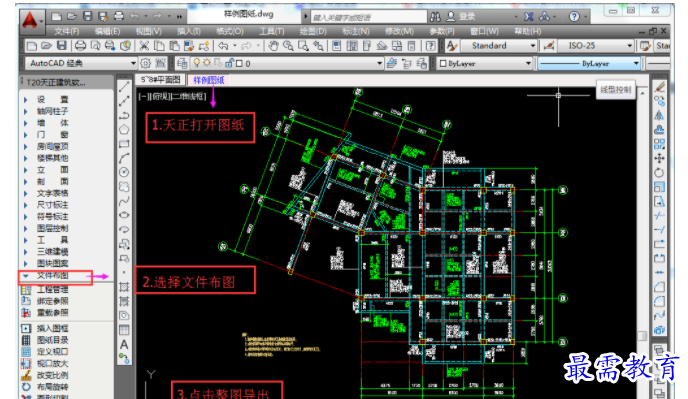This screenshot has height=399, width=688.
Task: Click the Cut scissors icon
Action: click(144, 46)
